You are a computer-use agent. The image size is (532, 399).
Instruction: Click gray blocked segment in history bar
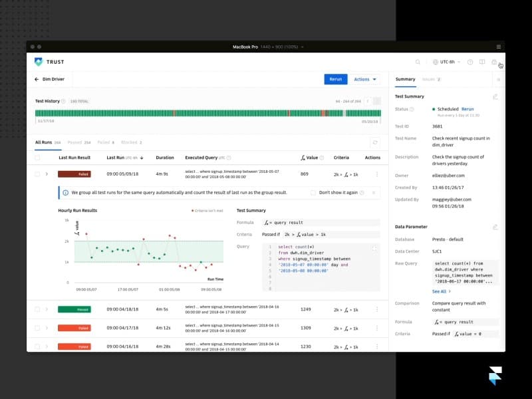pyautogui.click(x=344, y=113)
